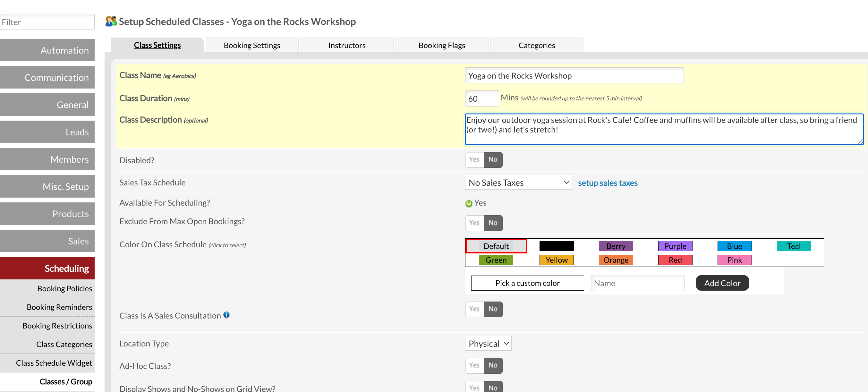Open the Leads sidebar menu
This screenshot has height=392, width=868.
pos(47,132)
